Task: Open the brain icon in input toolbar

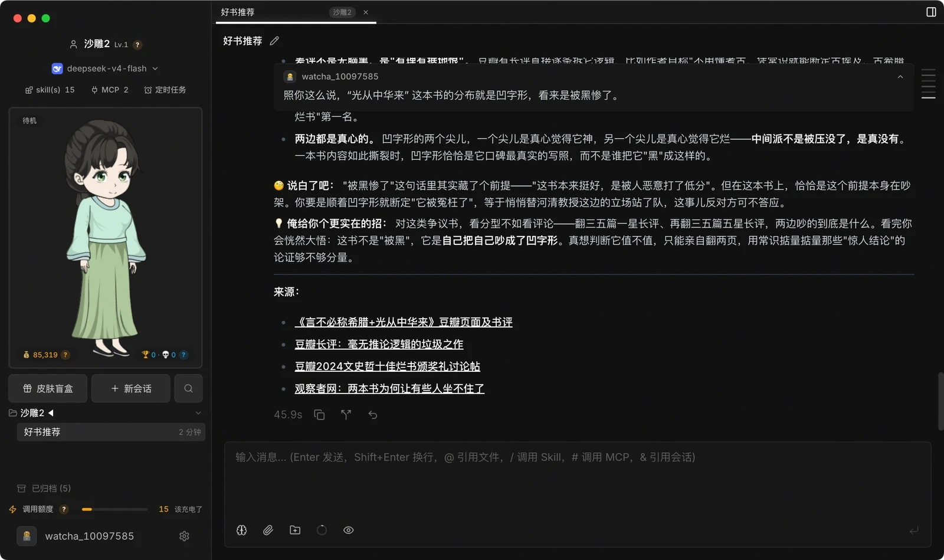Action: tap(241, 530)
